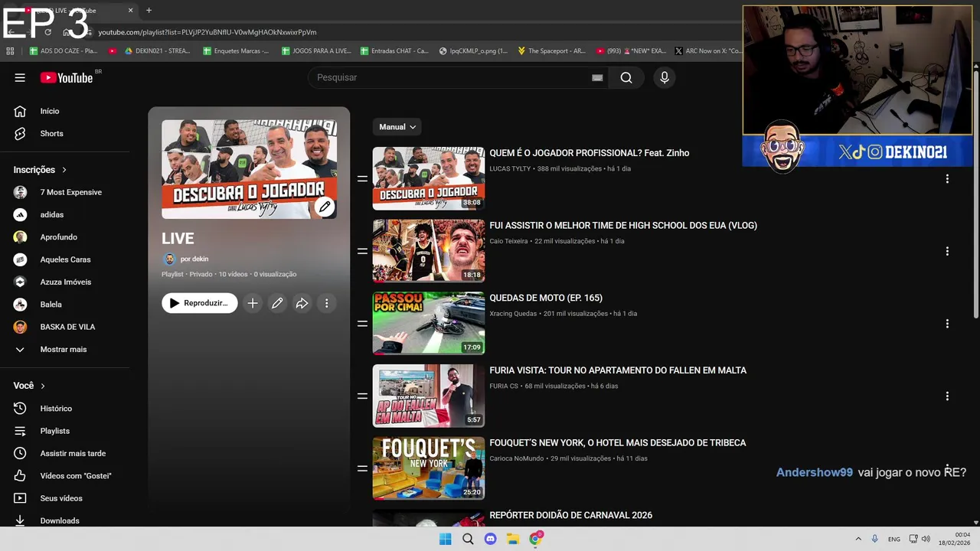Open options for FURIA VISITA video
This screenshot has height=551, width=980.
pos(947,396)
